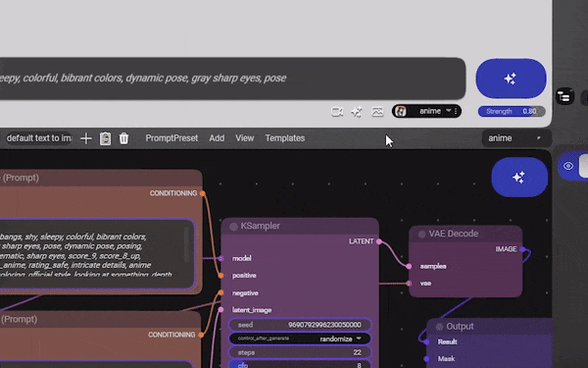Viewport: 588px width, 368px height.
Task: Open the layers tree icon right of prompt panel
Action: tap(564, 97)
